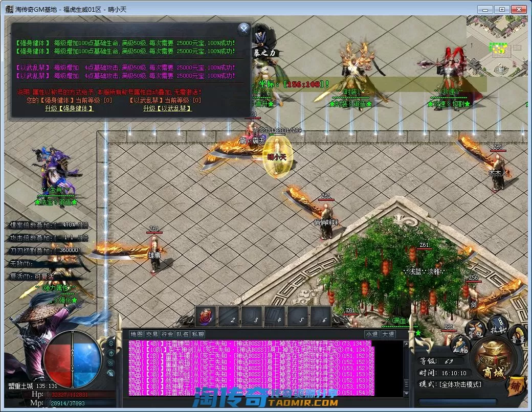Click the red HP half of the orb
This screenshot has height=412, width=532.
pyautogui.click(x=58, y=360)
